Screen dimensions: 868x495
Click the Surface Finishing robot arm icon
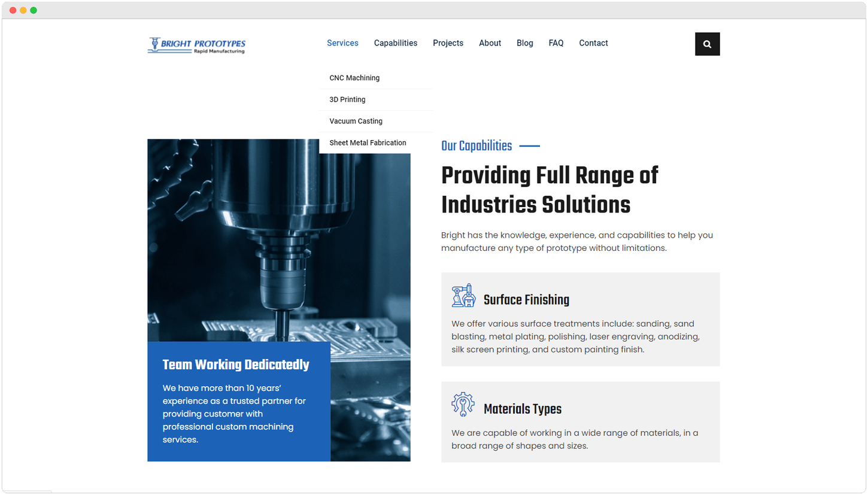[463, 296]
